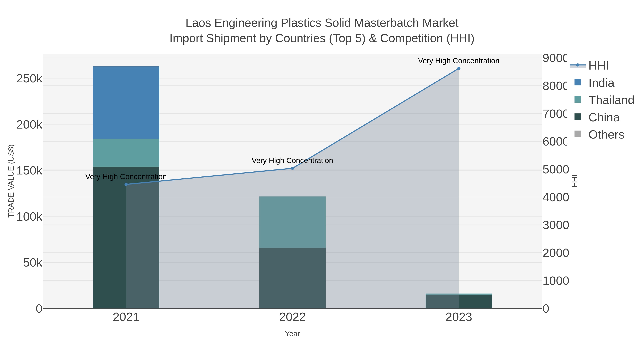Click the 2023 Very High Concentration annotation
Viewport: 644px width, 362px height.
coord(458,61)
